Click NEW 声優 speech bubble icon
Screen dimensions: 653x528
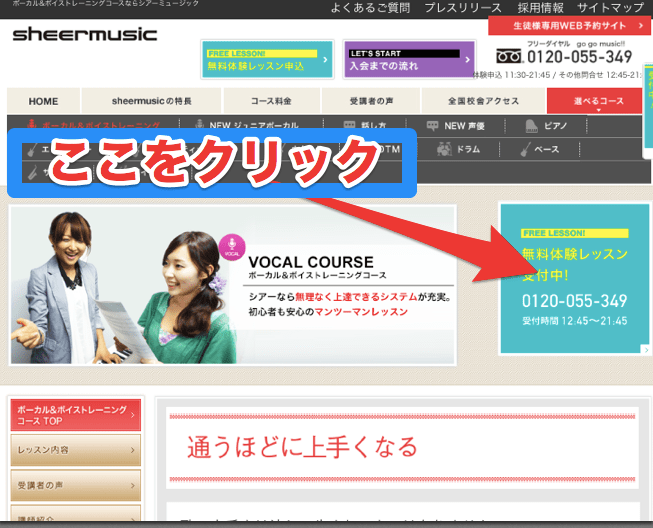(x=433, y=126)
